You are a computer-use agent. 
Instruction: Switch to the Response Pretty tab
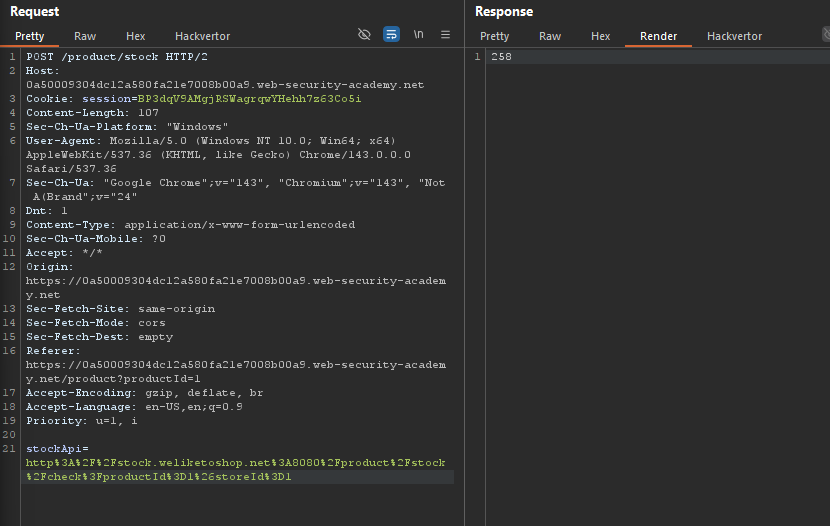494,36
